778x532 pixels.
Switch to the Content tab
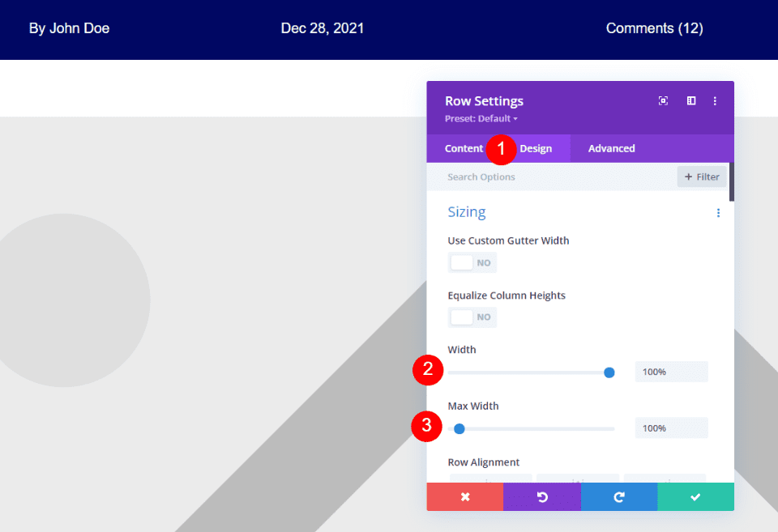tap(464, 149)
